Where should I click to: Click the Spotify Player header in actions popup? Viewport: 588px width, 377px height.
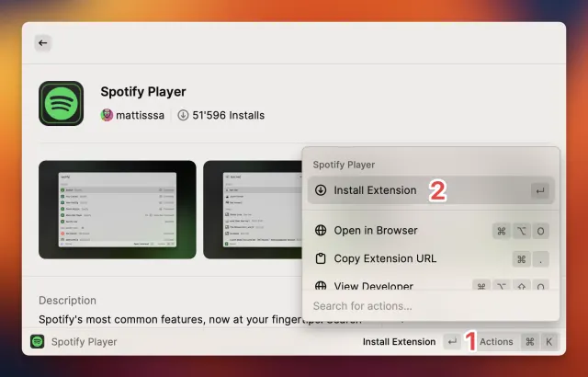point(344,165)
